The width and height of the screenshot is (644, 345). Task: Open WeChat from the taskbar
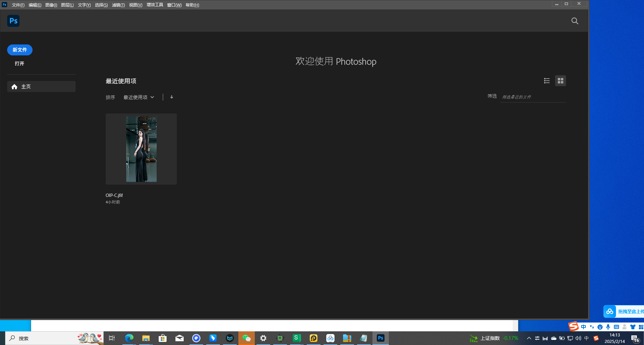click(247, 338)
